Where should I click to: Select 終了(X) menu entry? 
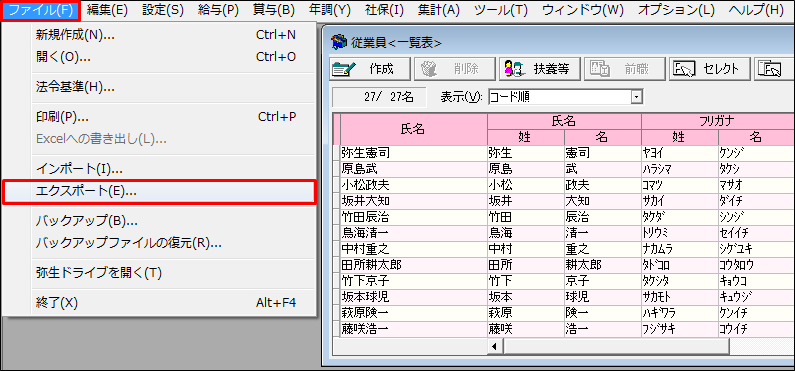160,303
